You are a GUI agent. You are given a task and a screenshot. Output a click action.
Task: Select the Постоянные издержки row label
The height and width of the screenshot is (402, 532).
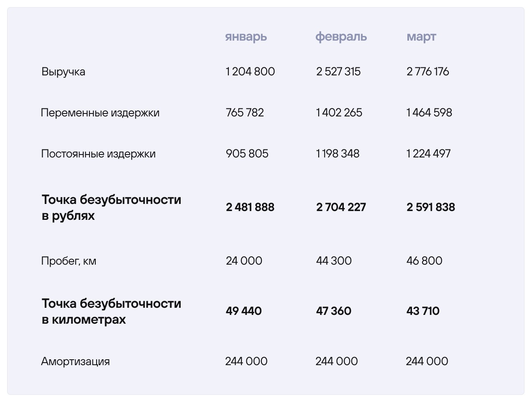98,154
